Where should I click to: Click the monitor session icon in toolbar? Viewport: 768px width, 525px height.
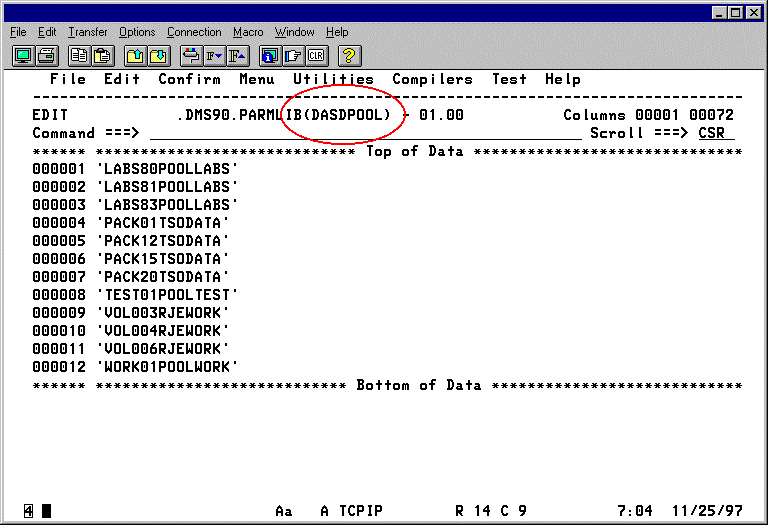(x=22, y=55)
